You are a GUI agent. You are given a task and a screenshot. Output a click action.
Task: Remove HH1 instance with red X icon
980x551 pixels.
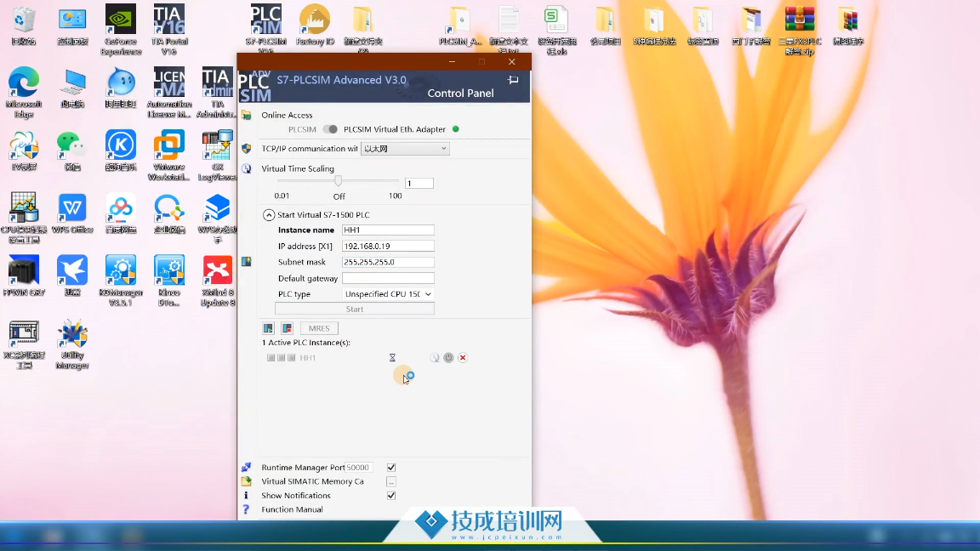point(463,358)
